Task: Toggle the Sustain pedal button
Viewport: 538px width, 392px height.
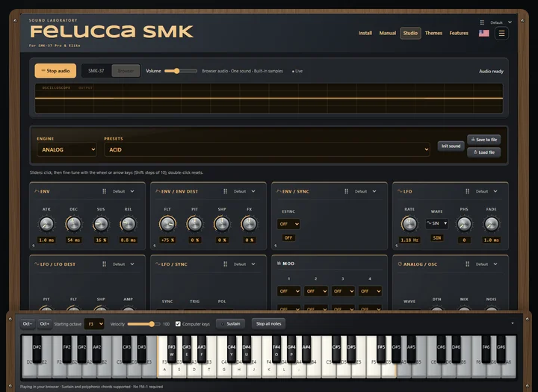Action: pos(230,324)
